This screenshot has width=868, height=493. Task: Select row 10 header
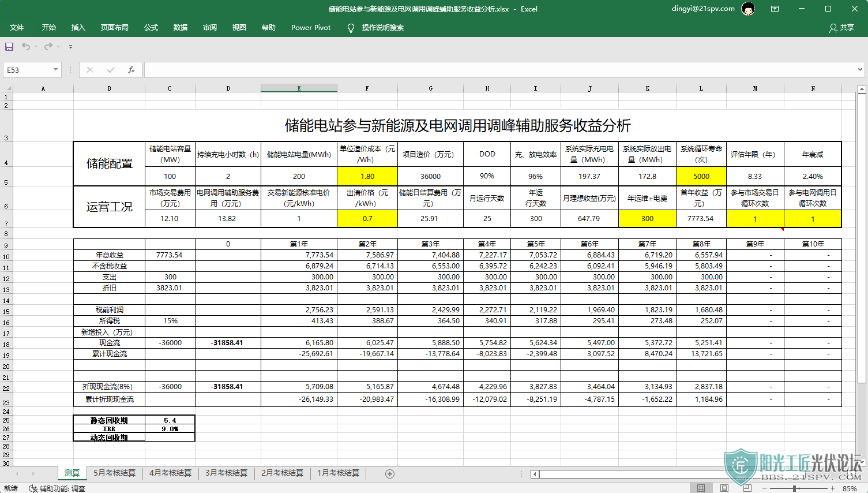6,257
